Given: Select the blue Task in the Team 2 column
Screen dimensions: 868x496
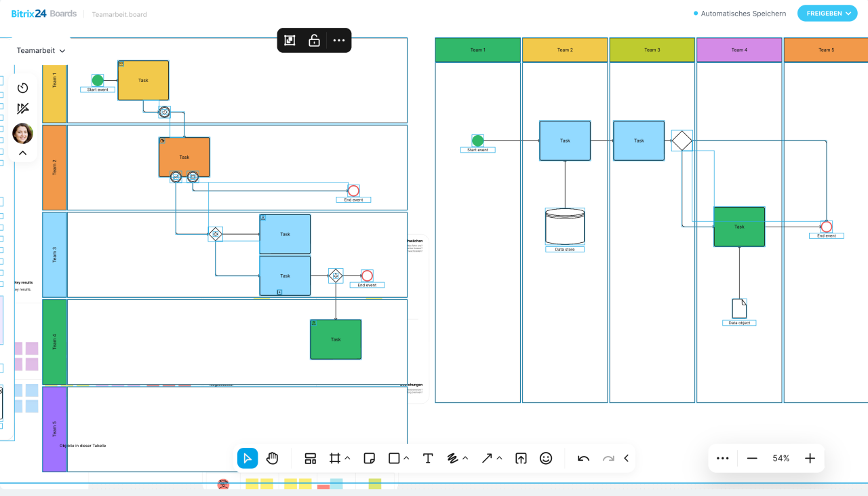Looking at the screenshot, I should point(565,140).
